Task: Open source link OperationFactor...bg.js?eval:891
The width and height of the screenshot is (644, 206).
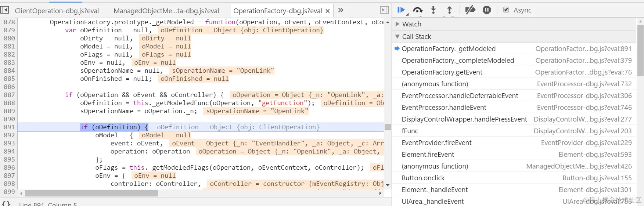Action: click(583, 48)
